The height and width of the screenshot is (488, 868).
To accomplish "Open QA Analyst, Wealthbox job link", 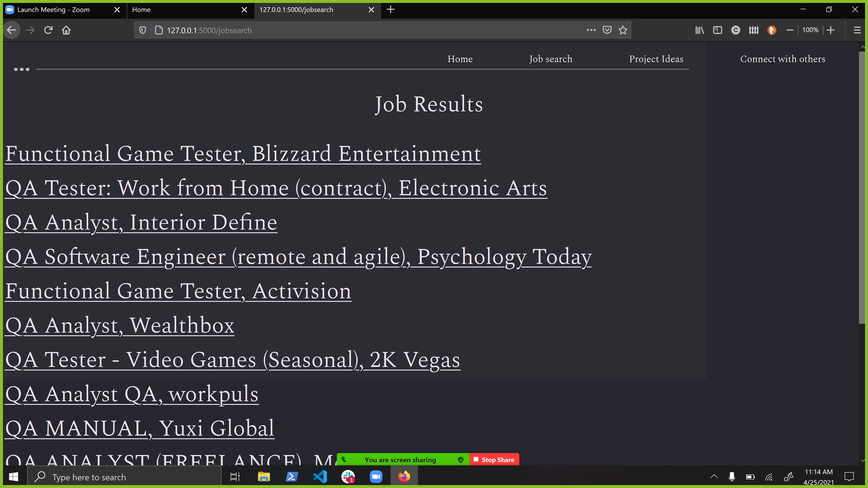I will click(x=120, y=326).
